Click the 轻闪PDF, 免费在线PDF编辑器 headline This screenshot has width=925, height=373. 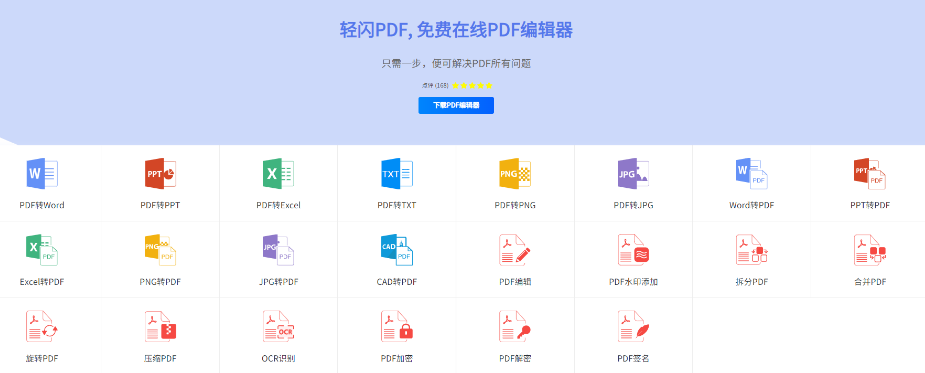tap(456, 30)
